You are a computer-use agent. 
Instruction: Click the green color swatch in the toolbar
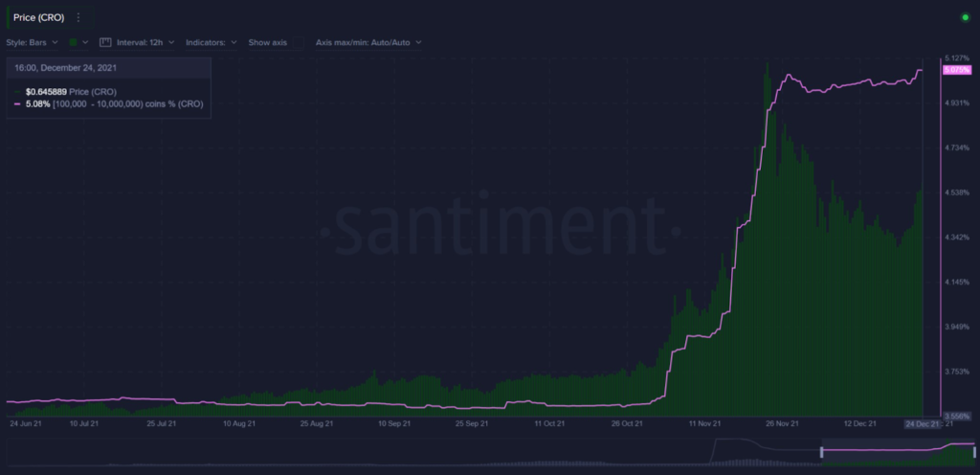point(74,42)
